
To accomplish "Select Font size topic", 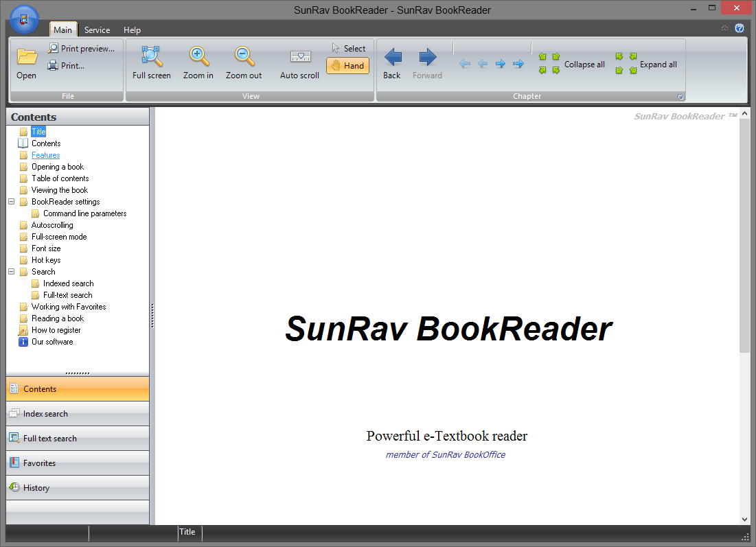I will click(x=46, y=248).
